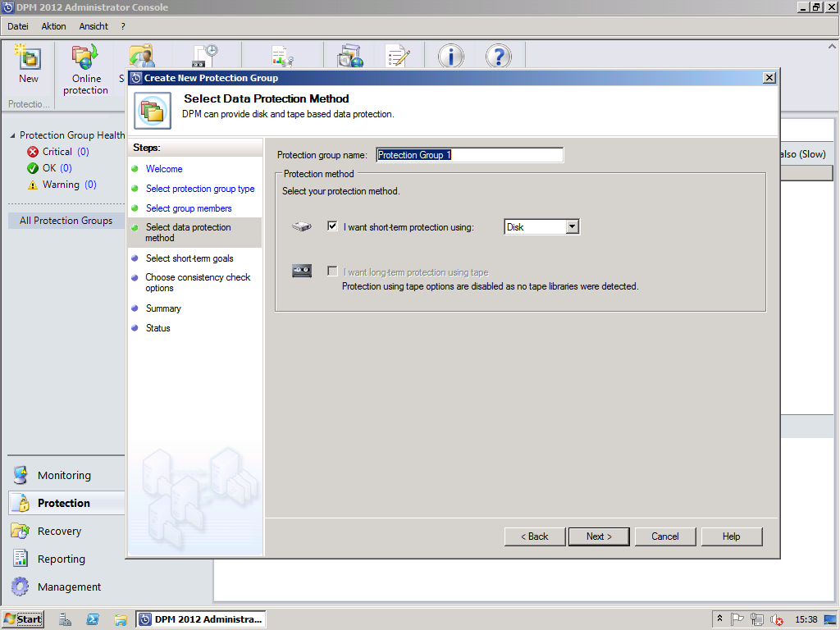Open the Disk short-term protection dropdown
840x630 pixels.
tap(572, 226)
